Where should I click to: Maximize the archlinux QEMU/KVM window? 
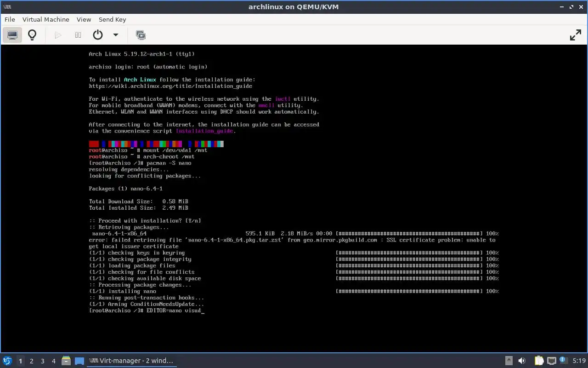coord(572,6)
